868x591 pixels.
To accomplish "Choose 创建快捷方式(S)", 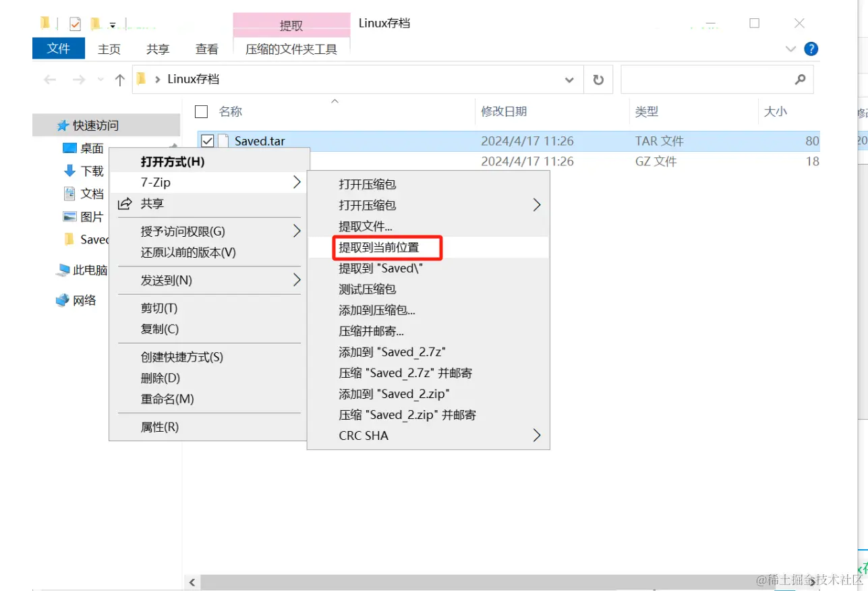I will click(182, 357).
